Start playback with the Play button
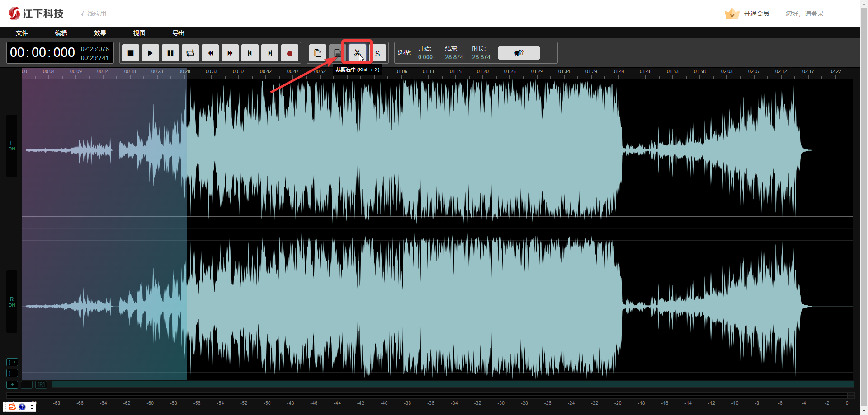Screen dimensions: 868x415 coord(151,53)
